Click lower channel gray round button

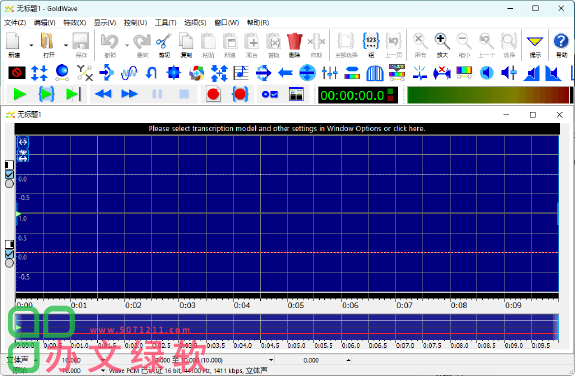(10, 263)
